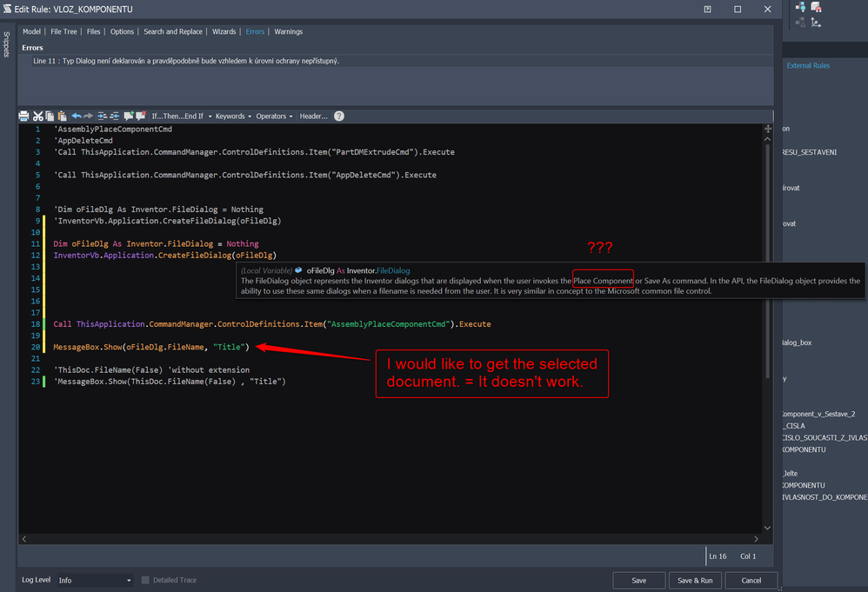Open the Operators dropdown
Image resolution: width=868 pixels, height=592 pixels.
[x=274, y=116]
